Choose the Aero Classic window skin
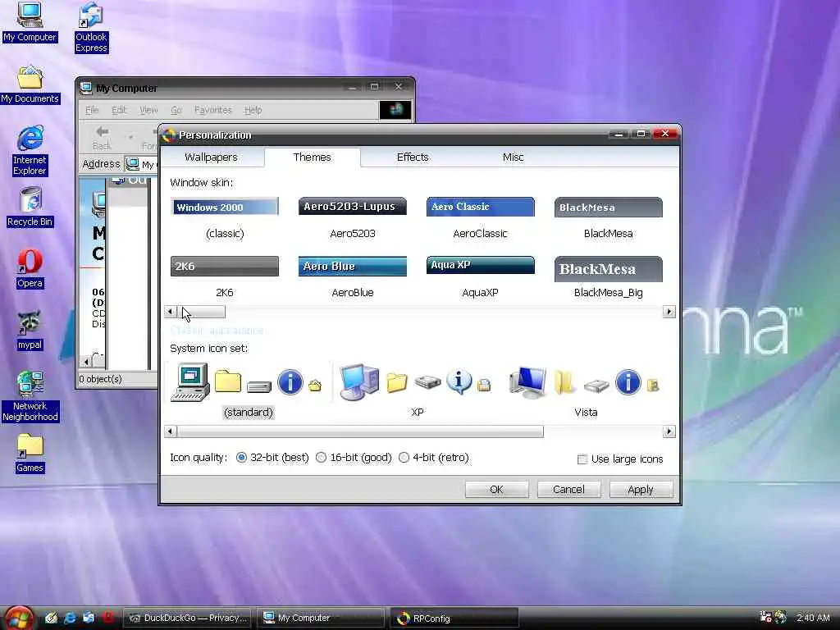Viewport: 840px width, 630px height. pos(481,218)
